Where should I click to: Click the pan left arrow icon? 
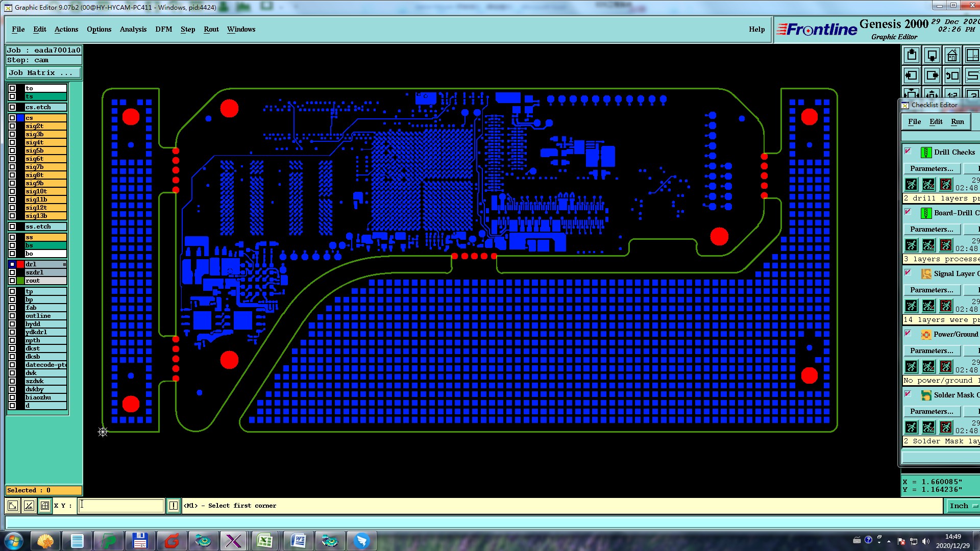[x=912, y=76]
